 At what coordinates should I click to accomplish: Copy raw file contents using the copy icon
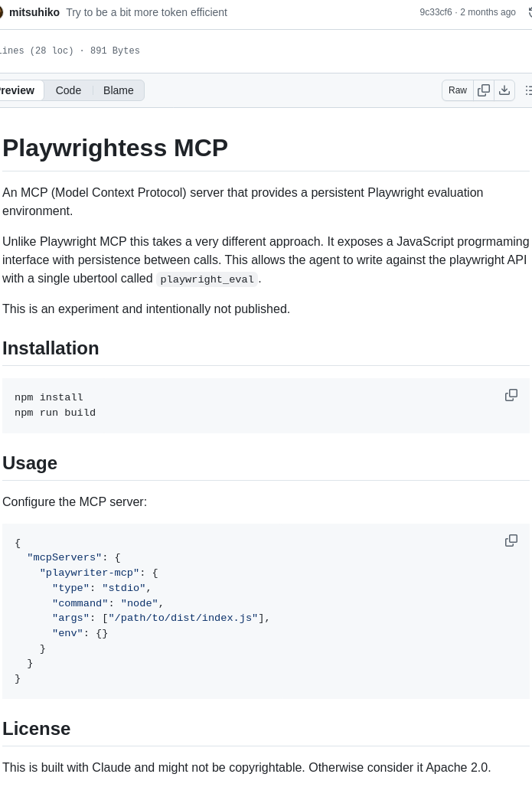pos(484,90)
